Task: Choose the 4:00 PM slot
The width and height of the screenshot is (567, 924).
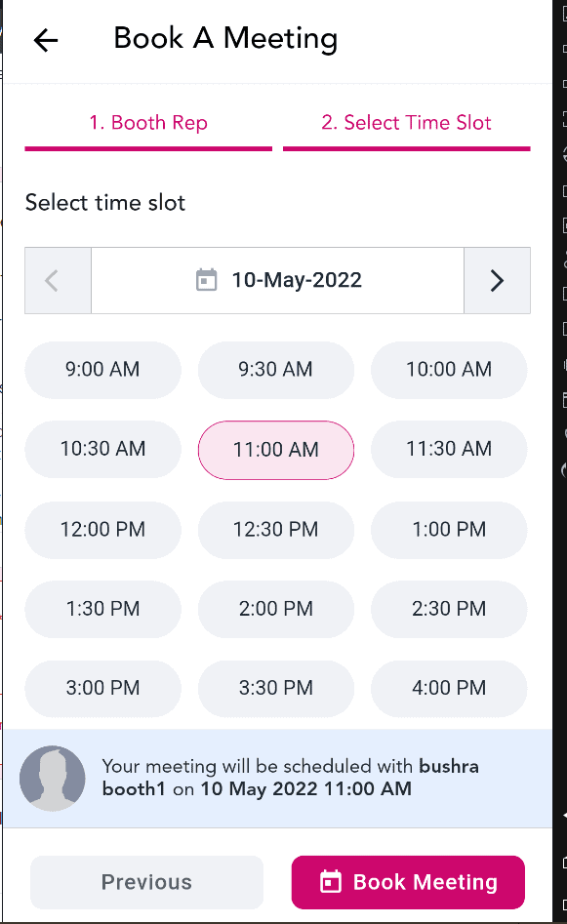Action: (449, 688)
